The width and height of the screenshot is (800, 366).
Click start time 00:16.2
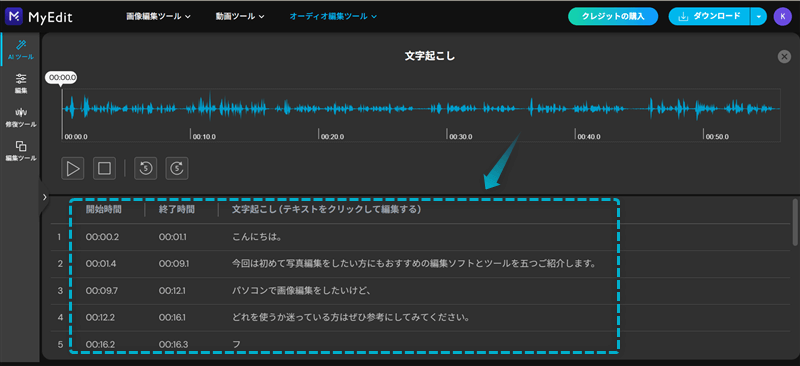pyautogui.click(x=100, y=345)
